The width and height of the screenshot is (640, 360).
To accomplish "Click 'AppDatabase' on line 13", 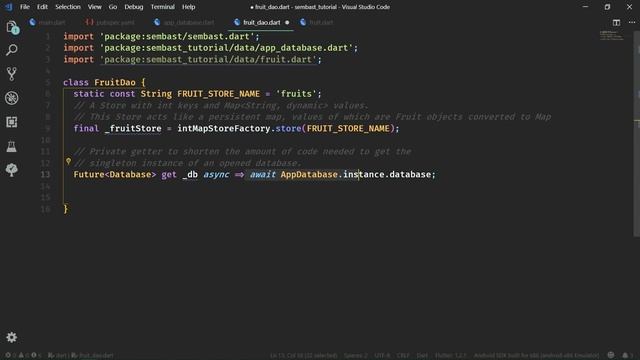I will coord(309,175).
